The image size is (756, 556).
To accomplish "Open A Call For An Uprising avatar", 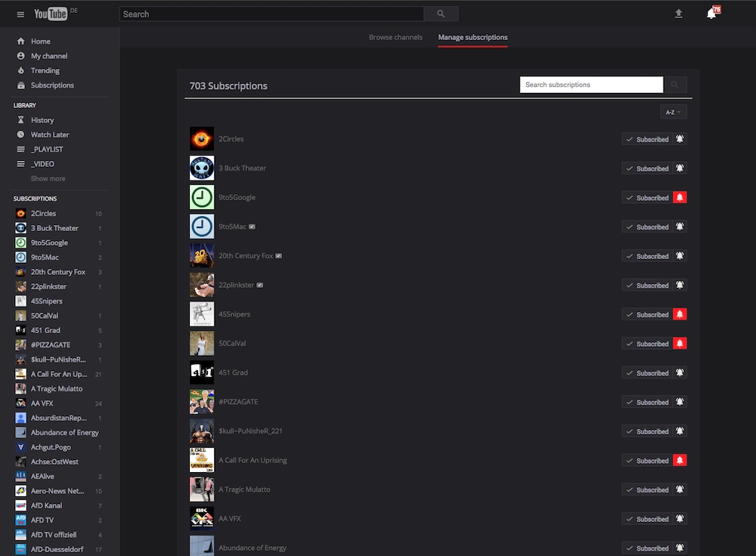I will pos(202,460).
